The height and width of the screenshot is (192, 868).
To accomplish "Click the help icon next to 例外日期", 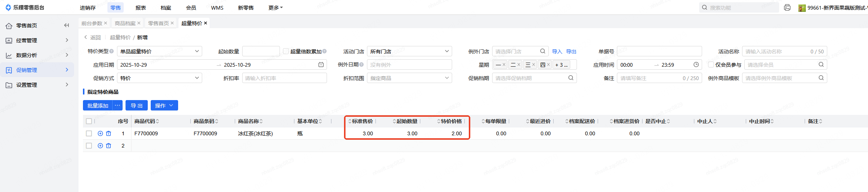I will (361, 64).
